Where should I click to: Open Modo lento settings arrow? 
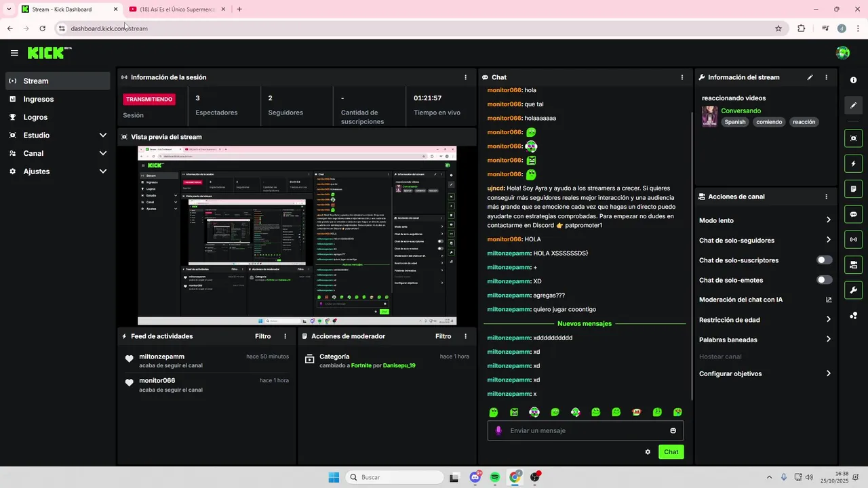[x=828, y=220]
